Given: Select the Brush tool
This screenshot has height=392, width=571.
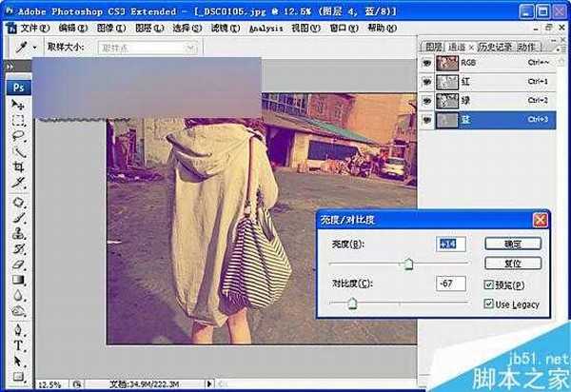Looking at the screenshot, I should coord(18,217).
